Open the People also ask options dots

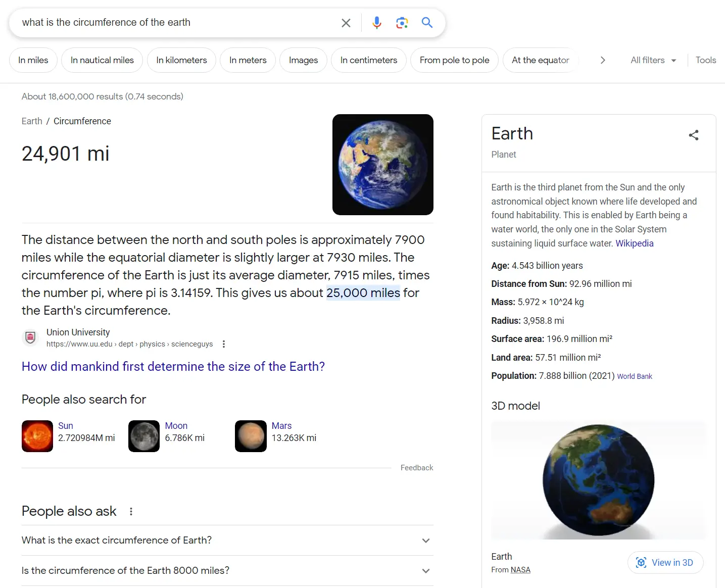coord(131,511)
